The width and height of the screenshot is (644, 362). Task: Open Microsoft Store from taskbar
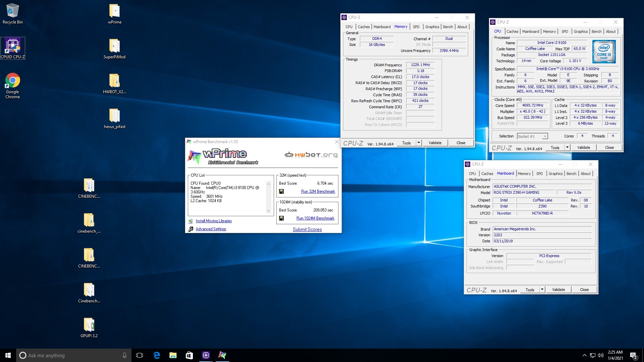pyautogui.click(x=189, y=355)
